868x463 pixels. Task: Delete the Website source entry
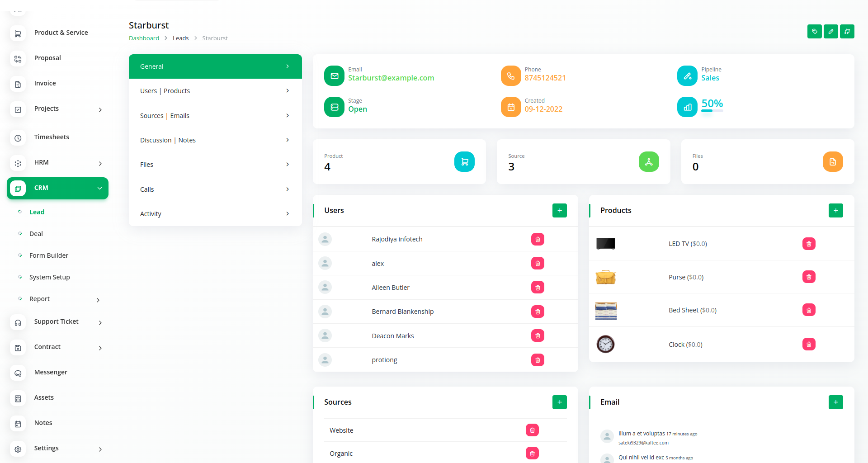coord(532,430)
